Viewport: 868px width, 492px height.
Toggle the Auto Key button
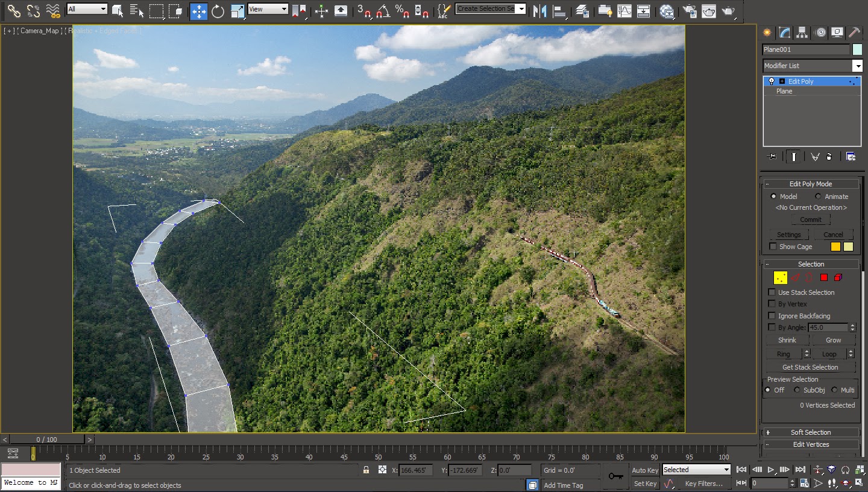tap(645, 470)
